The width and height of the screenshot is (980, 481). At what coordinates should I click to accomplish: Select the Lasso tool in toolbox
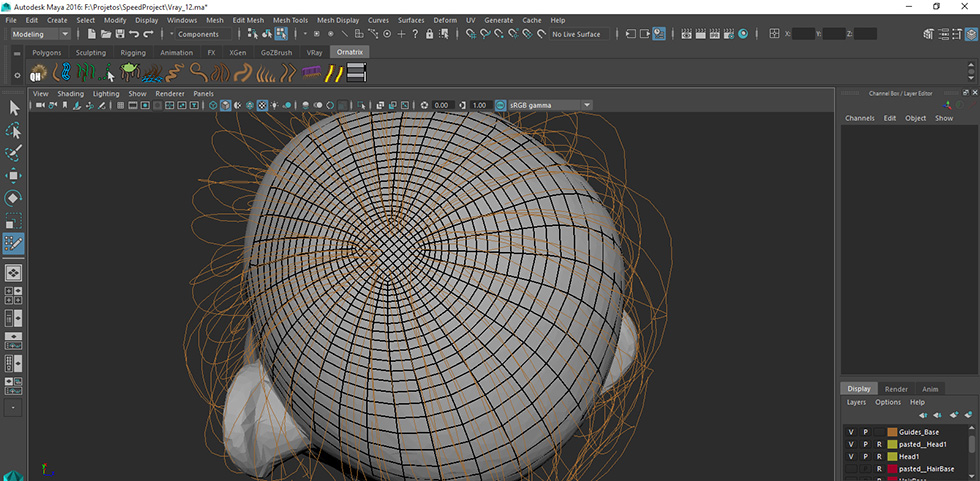pyautogui.click(x=14, y=130)
